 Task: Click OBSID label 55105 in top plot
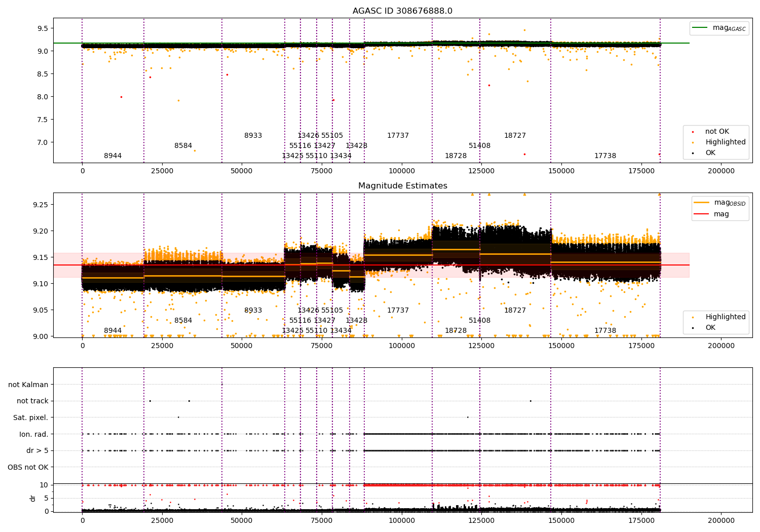(x=332, y=136)
